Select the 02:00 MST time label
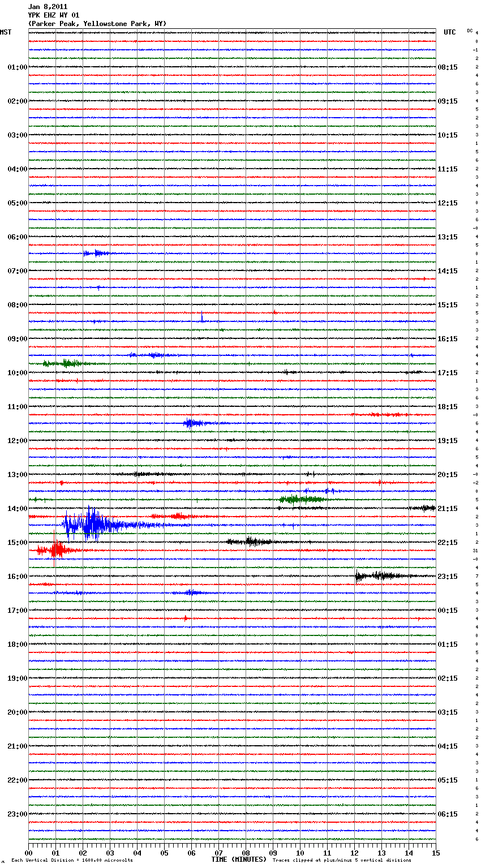The image size is (481, 868). pyautogui.click(x=18, y=101)
